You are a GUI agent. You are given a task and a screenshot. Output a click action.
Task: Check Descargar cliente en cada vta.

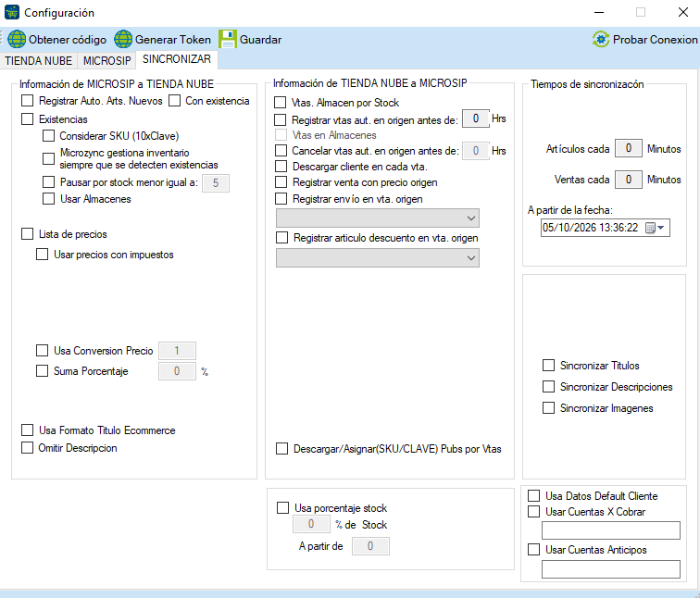(x=281, y=167)
